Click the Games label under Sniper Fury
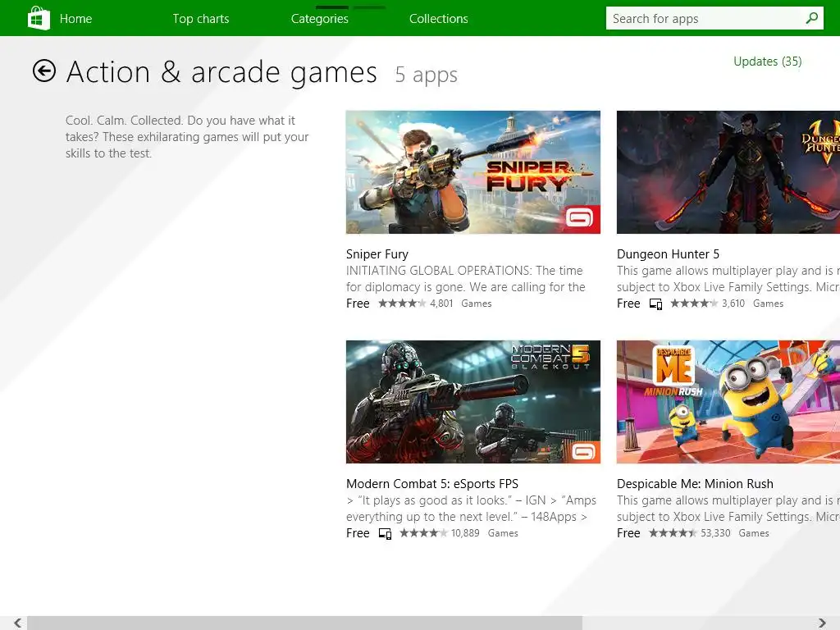The image size is (840, 630). click(477, 304)
